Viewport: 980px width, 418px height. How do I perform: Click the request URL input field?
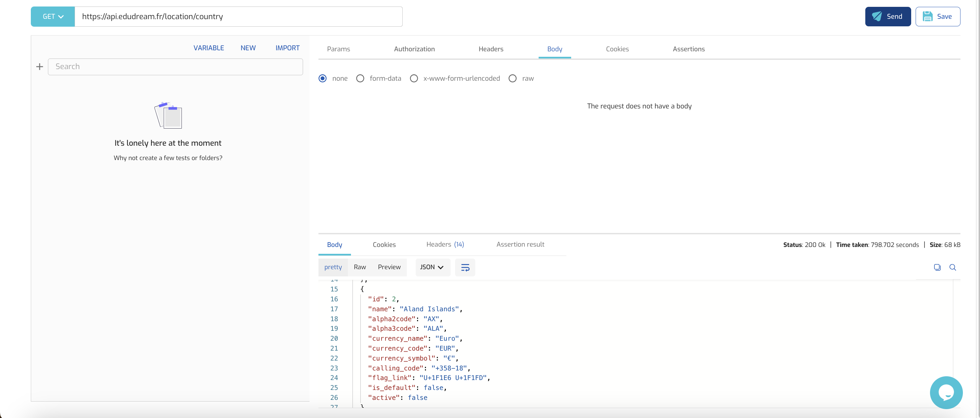pos(238,16)
